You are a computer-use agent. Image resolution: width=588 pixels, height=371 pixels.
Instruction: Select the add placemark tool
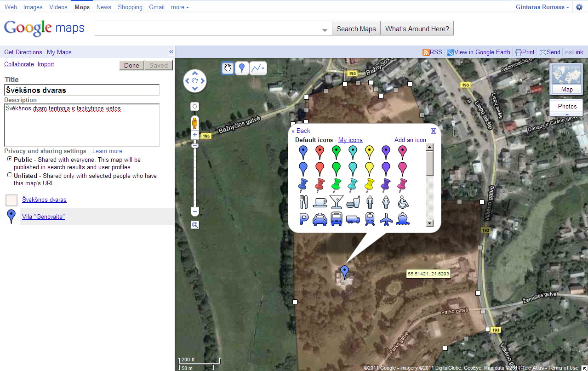[x=242, y=68]
